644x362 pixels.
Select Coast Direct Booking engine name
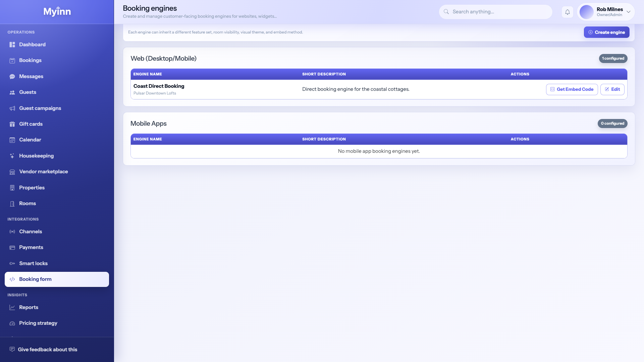point(159,86)
